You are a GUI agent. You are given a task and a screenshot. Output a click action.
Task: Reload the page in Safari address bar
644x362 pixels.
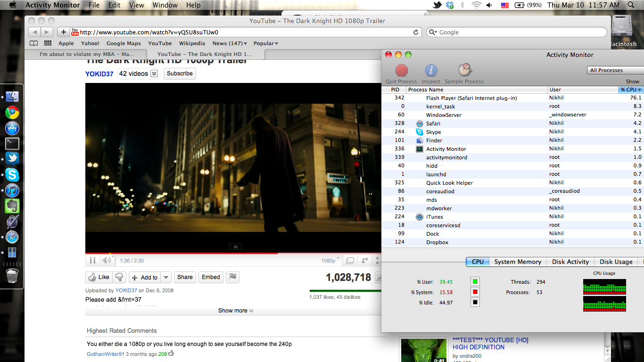pyautogui.click(x=416, y=32)
